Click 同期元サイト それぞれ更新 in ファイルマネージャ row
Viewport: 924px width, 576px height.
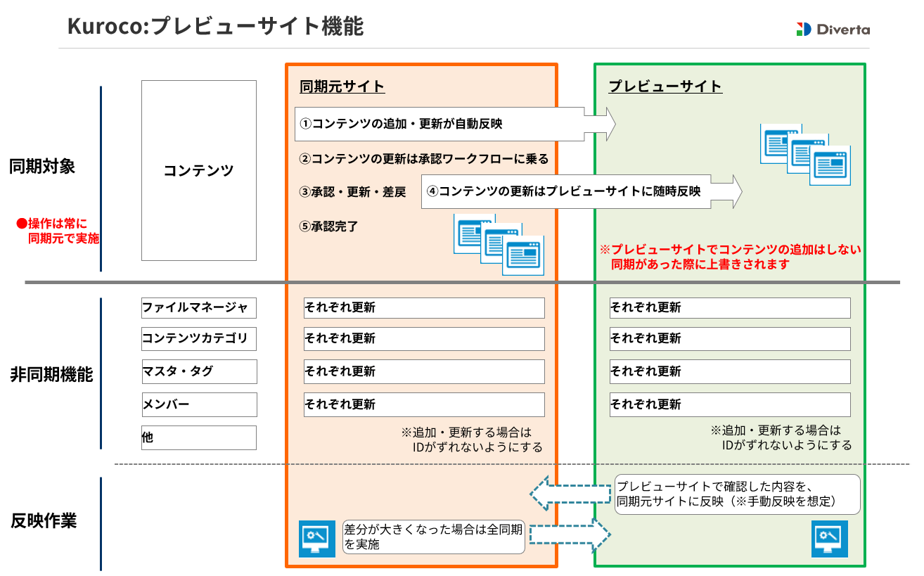point(424,308)
